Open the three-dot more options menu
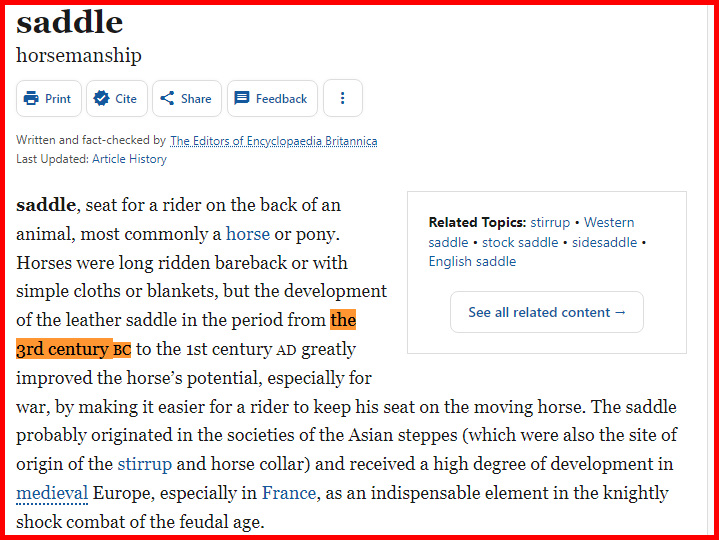The width and height of the screenshot is (719, 540). point(343,98)
